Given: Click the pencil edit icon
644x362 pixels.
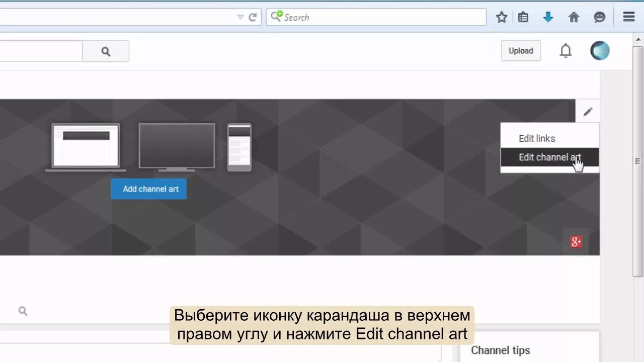Looking at the screenshot, I should click(588, 112).
